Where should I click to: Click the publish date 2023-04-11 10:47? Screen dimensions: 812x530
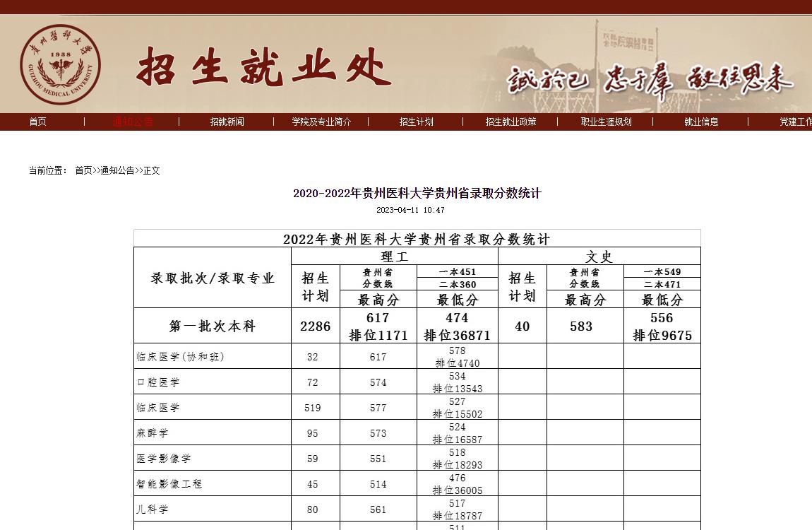click(411, 210)
